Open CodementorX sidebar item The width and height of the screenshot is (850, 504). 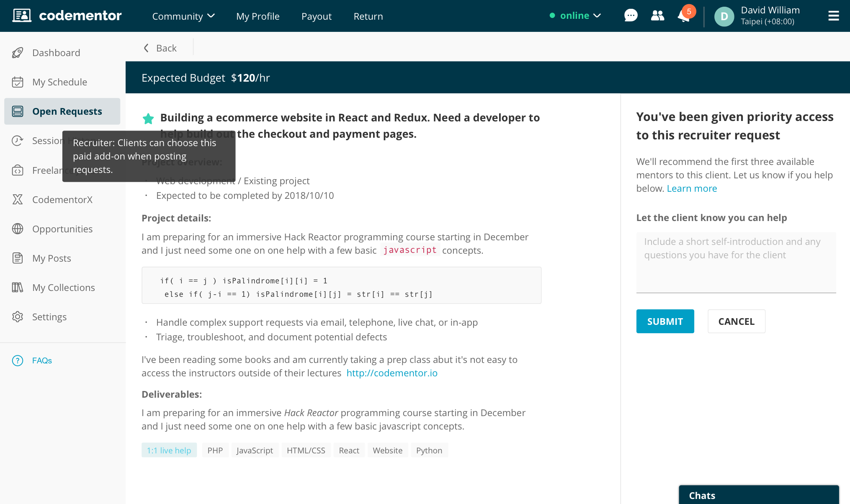[62, 200]
